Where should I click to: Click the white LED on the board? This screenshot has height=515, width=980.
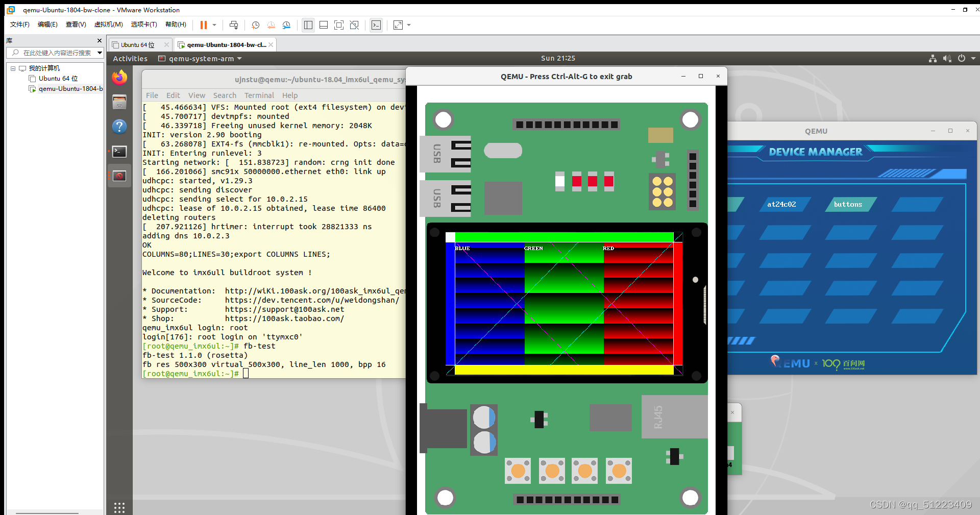pos(560,181)
